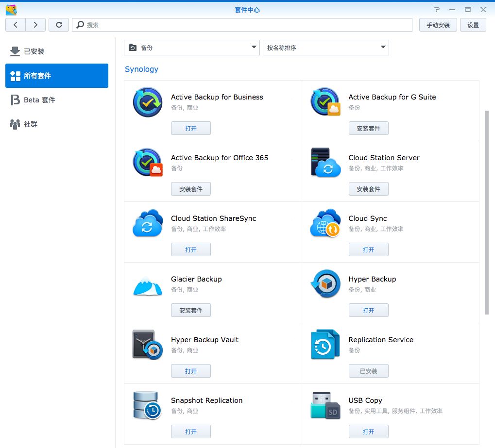This screenshot has width=495, height=448.
Task: Install Cloud Station Server package
Action: tap(368, 189)
